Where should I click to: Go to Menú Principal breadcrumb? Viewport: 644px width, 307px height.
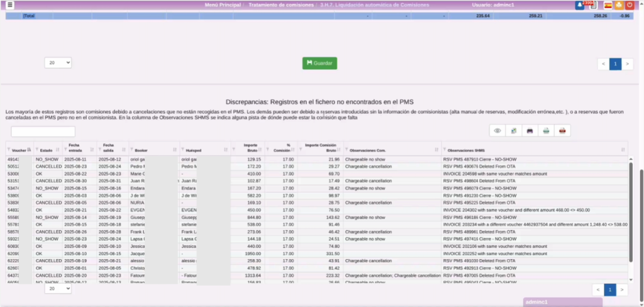click(224, 5)
